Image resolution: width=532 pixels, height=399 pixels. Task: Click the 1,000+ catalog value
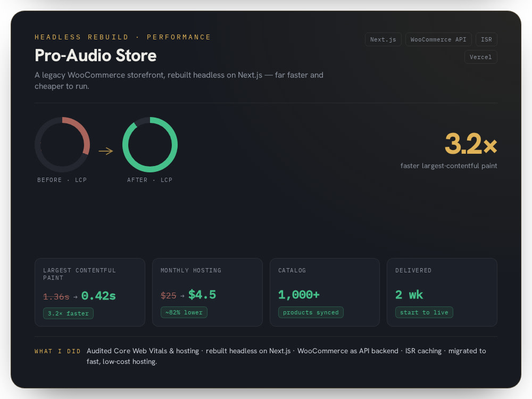pyautogui.click(x=299, y=295)
